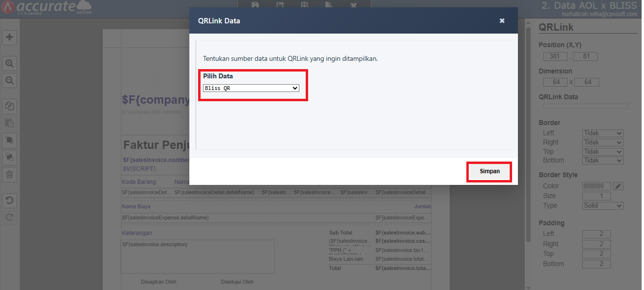Click the Nama Biaya label in template
The image size is (644, 290).
point(136,206)
